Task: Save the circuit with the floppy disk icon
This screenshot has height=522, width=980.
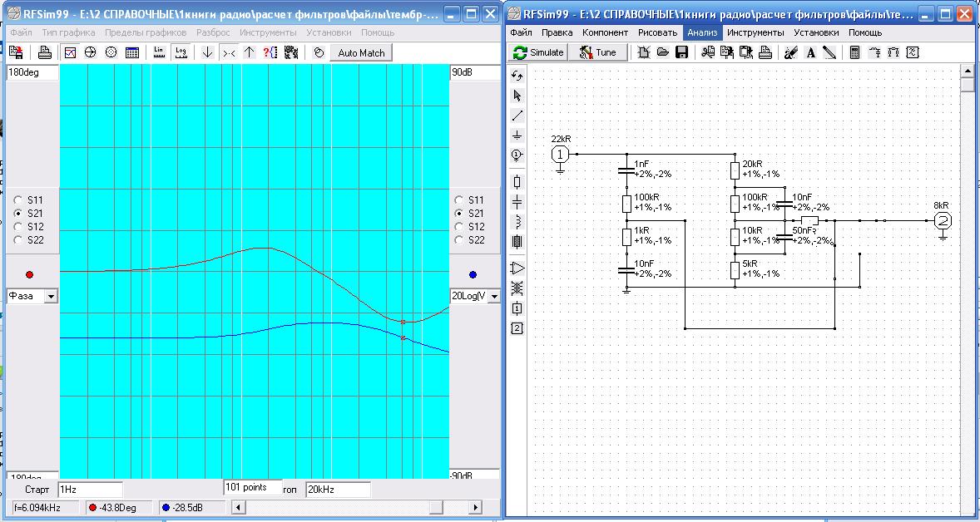Action: point(682,52)
